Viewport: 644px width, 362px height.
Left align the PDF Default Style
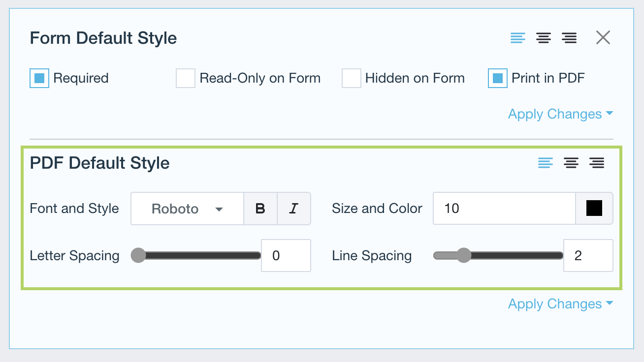click(x=545, y=163)
